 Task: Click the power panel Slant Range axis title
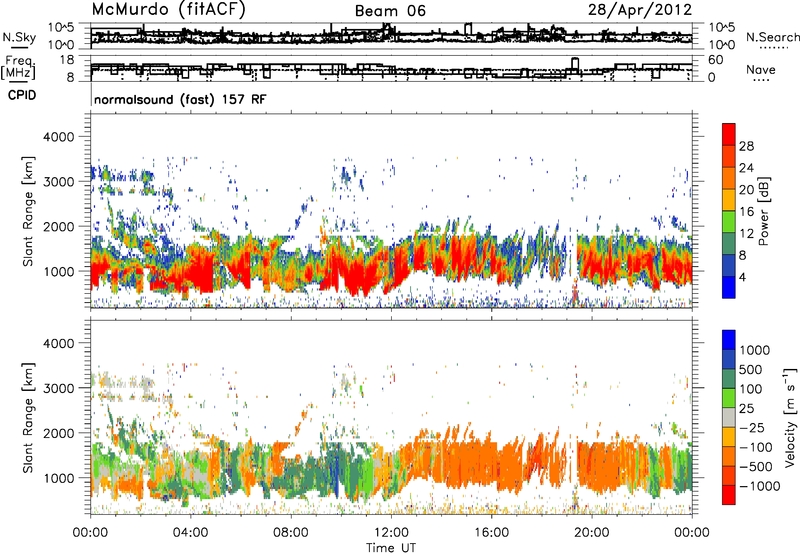28,211
